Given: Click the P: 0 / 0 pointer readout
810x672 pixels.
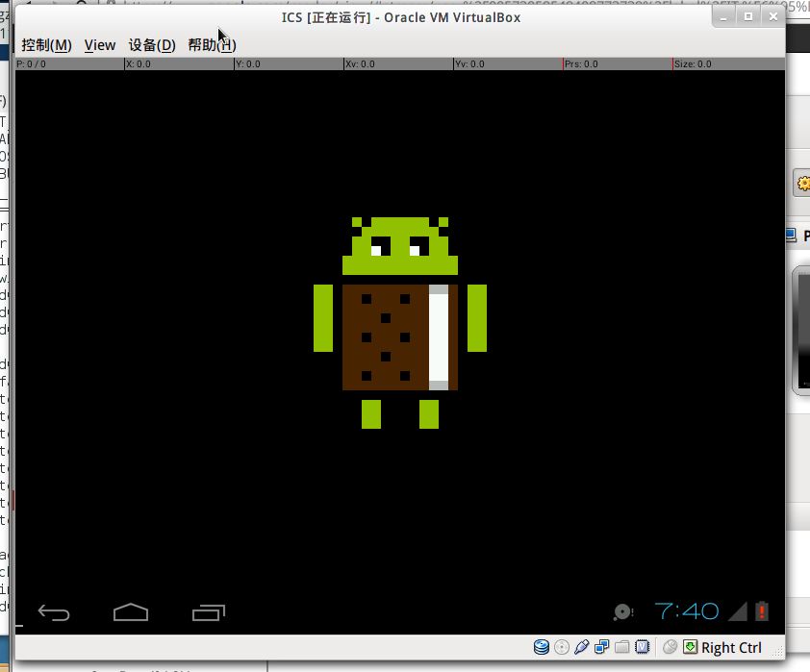Looking at the screenshot, I should [31, 64].
